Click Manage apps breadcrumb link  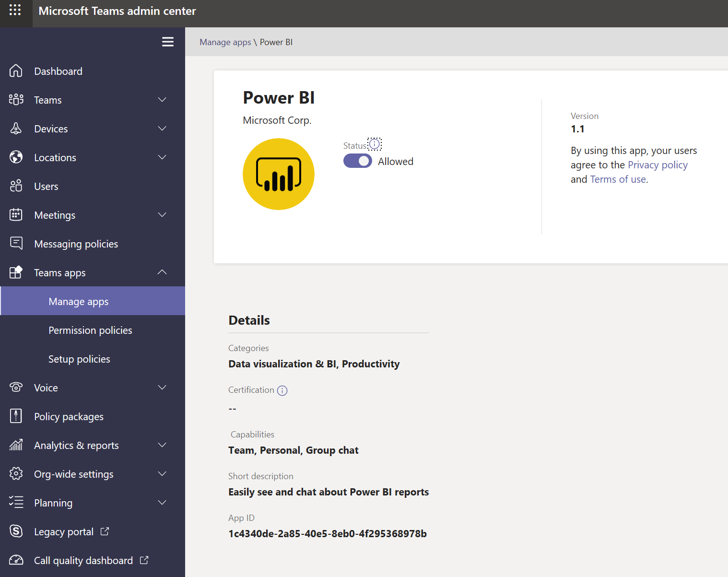(225, 42)
